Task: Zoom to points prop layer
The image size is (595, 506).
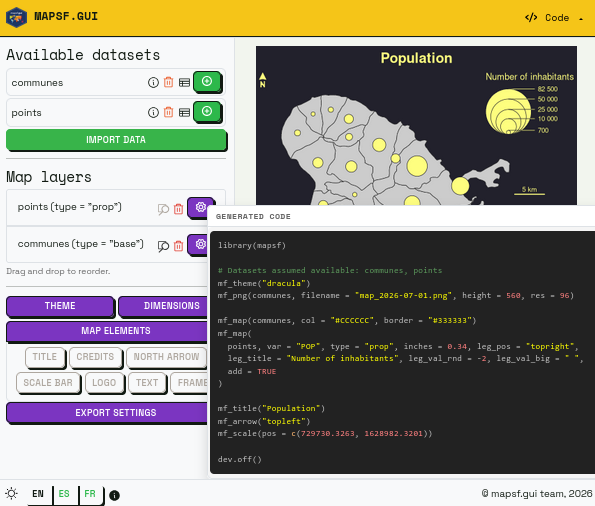Action: click(163, 209)
